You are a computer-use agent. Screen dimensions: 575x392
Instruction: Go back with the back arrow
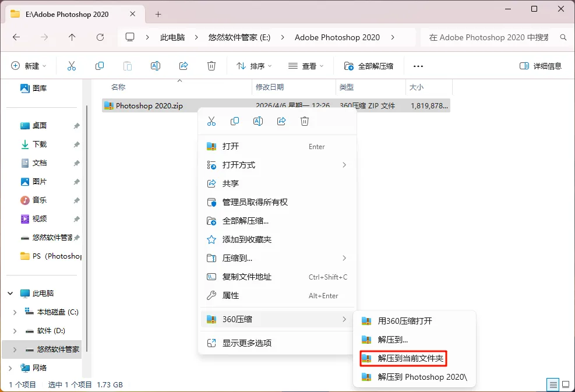pyautogui.click(x=16, y=37)
